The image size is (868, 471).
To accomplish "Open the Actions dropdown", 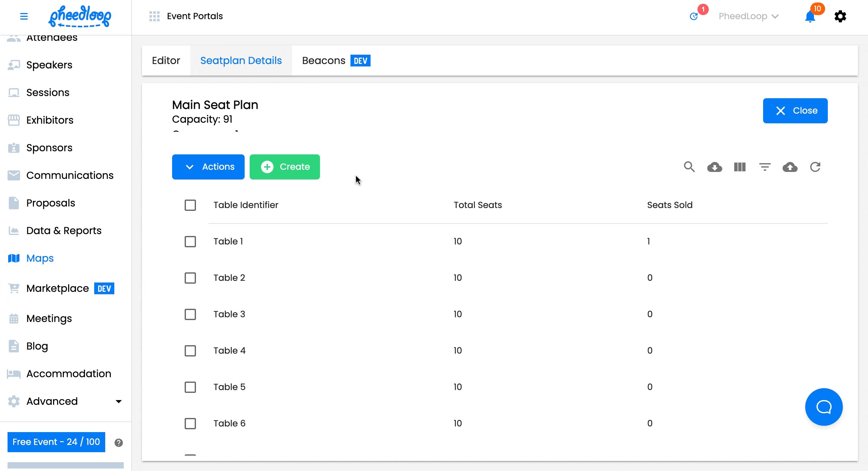I will click(x=208, y=167).
